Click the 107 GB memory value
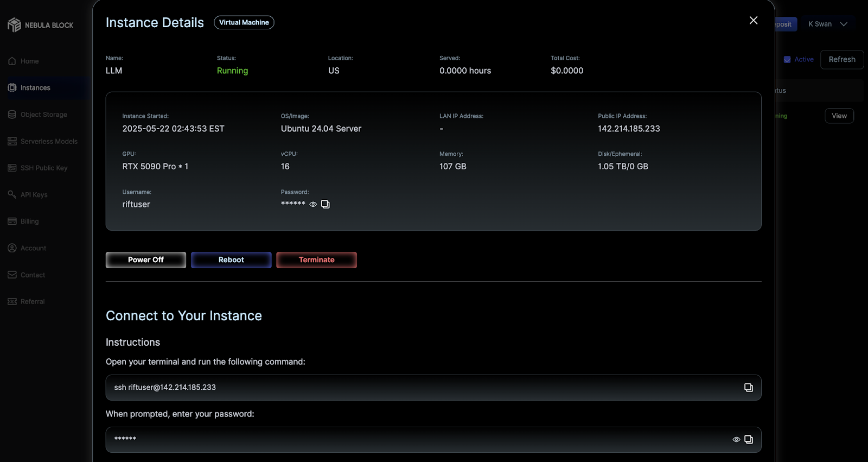Screen dimensions: 868x462 coord(453,167)
